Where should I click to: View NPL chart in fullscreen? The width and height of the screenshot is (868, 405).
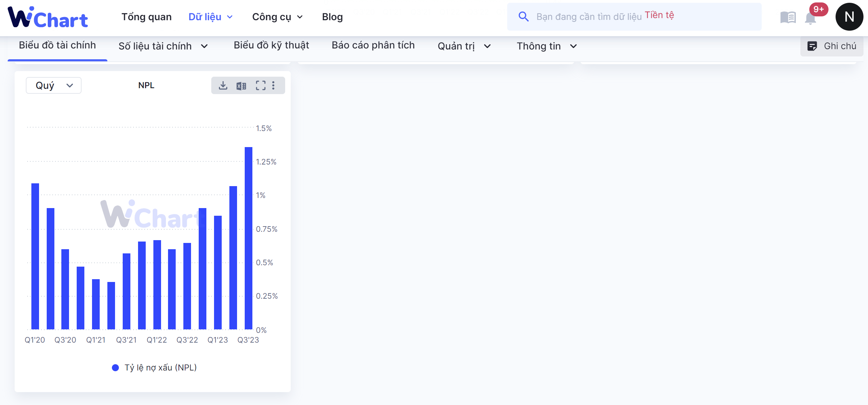(260, 85)
